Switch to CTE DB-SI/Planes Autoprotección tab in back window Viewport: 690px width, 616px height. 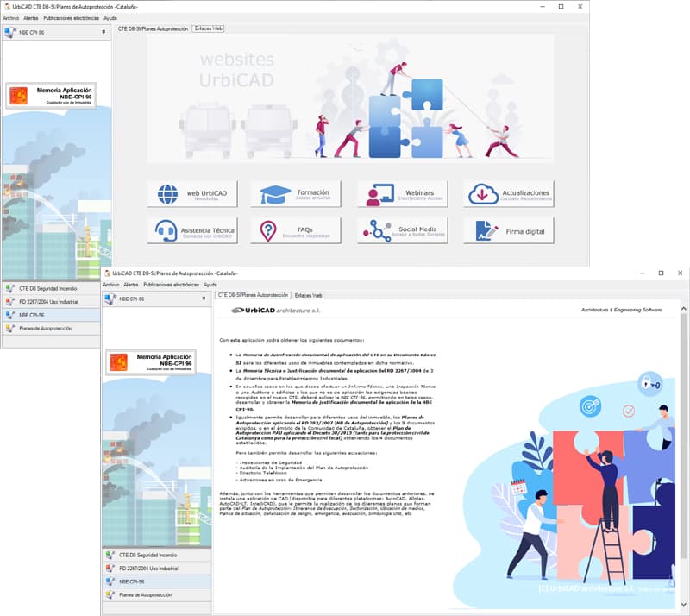coord(153,28)
